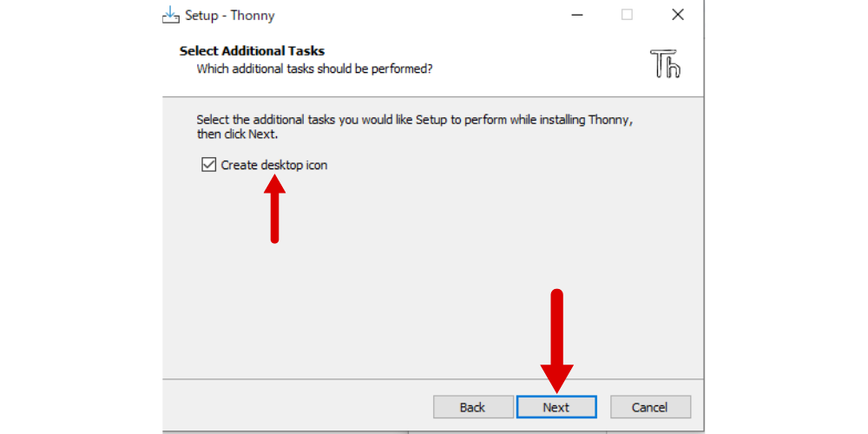
Task: Click the 'Setup - Thonny' window title text
Action: tap(230, 16)
